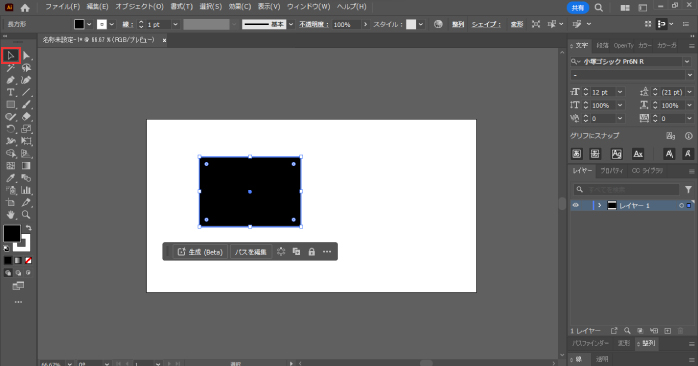
Task: Select the Column Graph tool
Action: point(26,190)
